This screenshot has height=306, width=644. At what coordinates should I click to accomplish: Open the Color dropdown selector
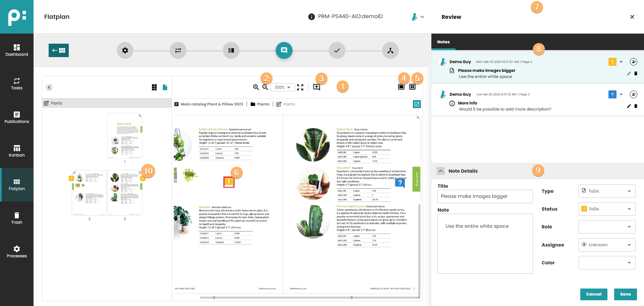pyautogui.click(x=607, y=263)
